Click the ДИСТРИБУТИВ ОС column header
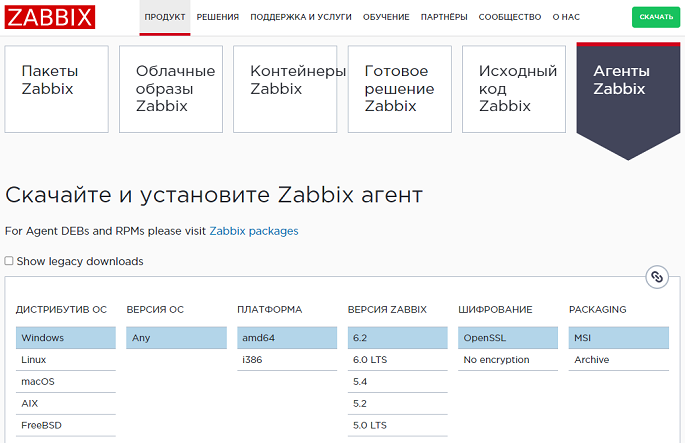This screenshot has height=443, width=685. tap(61, 309)
